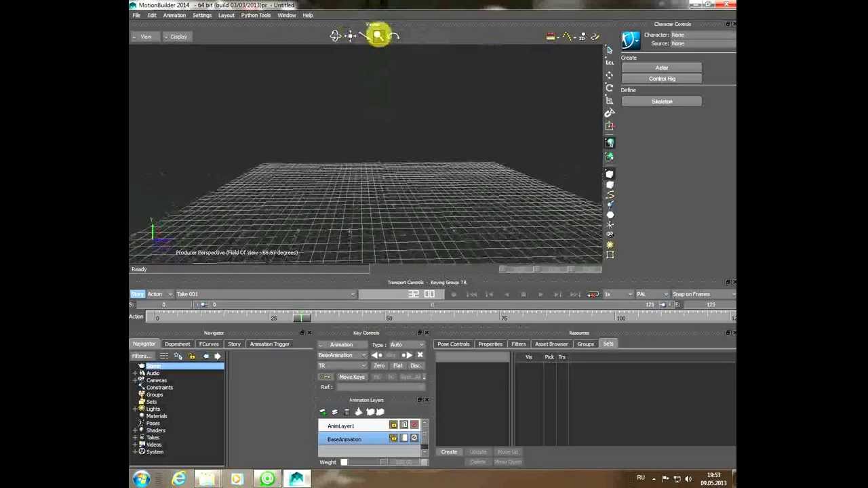Screen dimensions: 868x488
Task: Switch to the Dopesheet tab
Action: click(177, 344)
